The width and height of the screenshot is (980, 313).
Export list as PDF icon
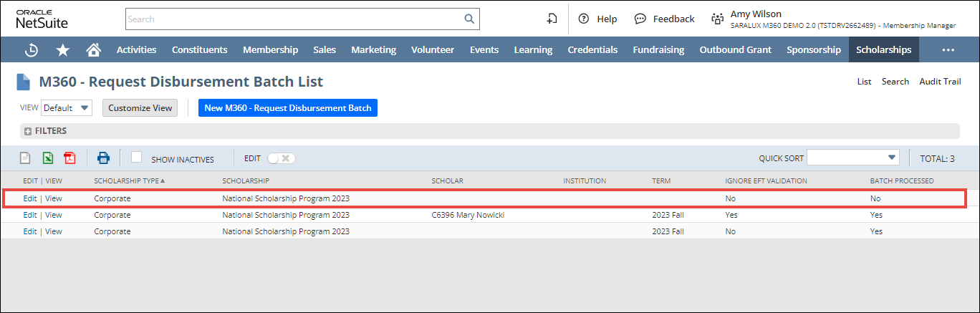click(69, 158)
